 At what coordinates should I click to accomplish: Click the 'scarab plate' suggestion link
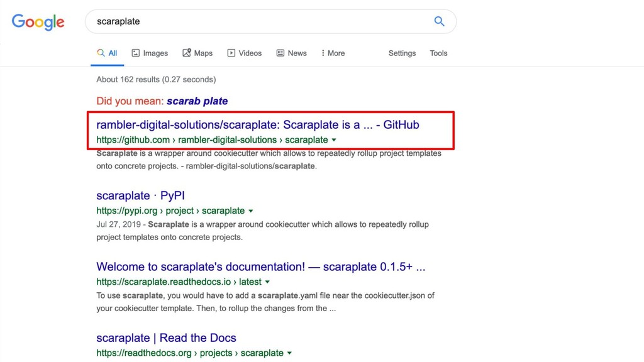pyautogui.click(x=197, y=101)
